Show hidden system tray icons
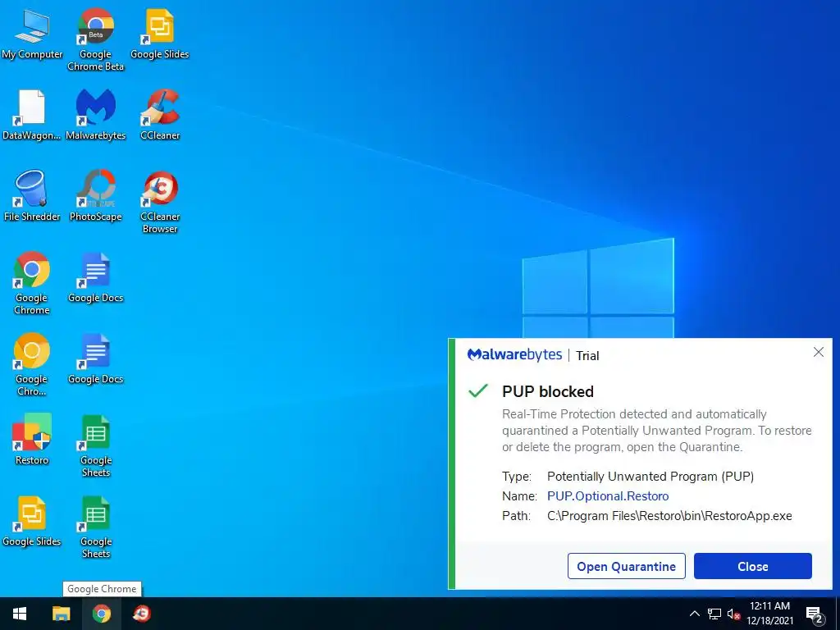840x630 pixels. [x=694, y=614]
